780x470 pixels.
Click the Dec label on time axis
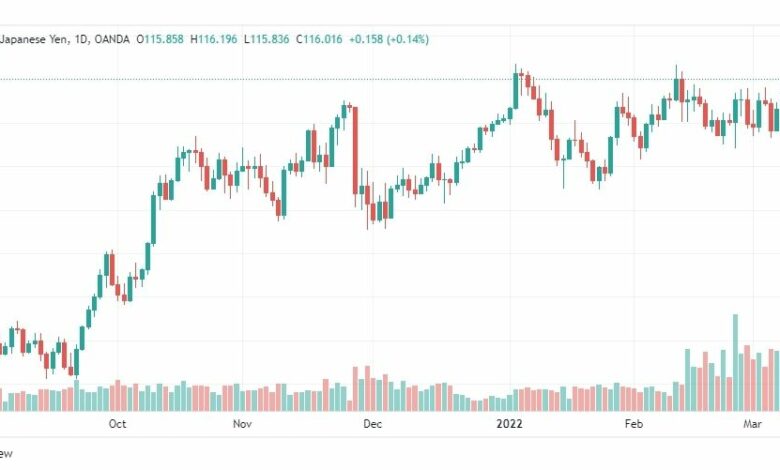click(x=373, y=424)
